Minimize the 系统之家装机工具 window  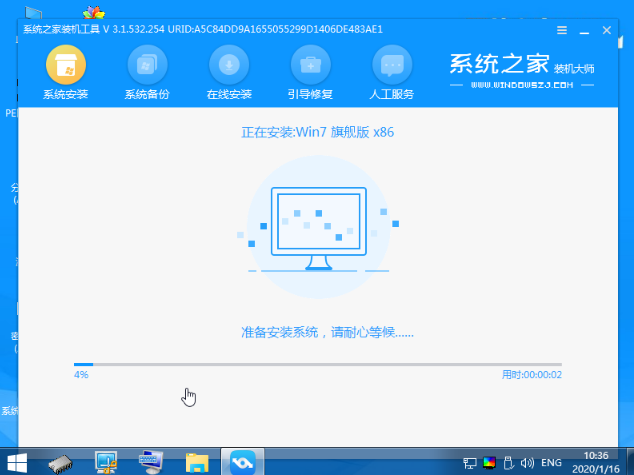(584, 31)
